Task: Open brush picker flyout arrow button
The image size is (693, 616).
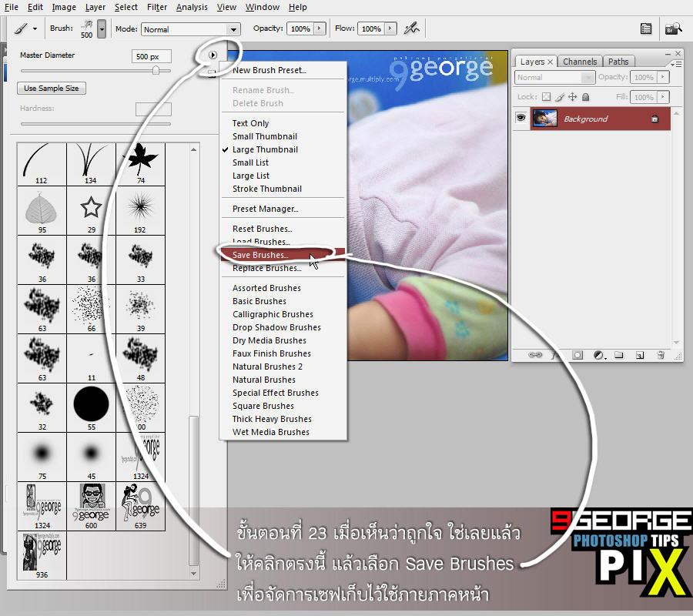Action: (x=213, y=55)
